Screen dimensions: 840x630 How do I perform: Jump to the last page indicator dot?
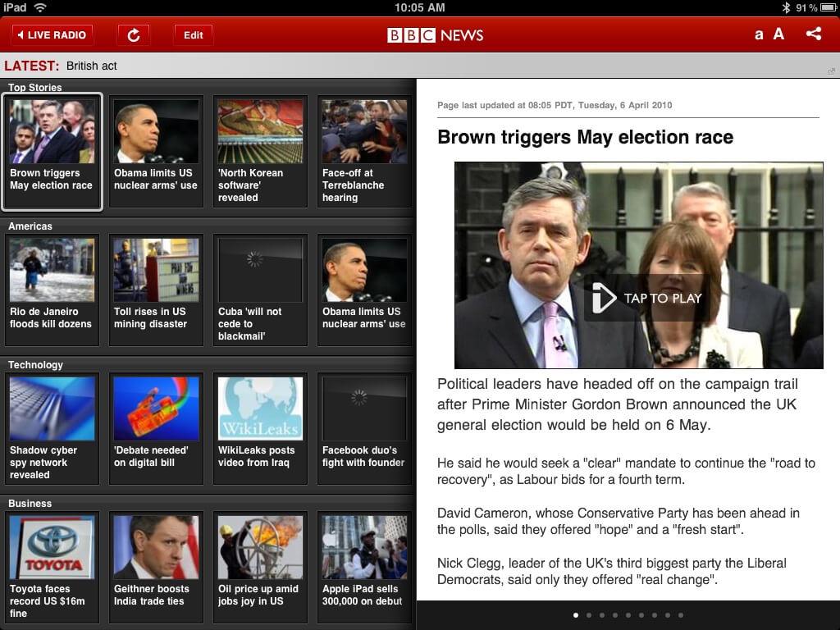pyautogui.click(x=680, y=615)
